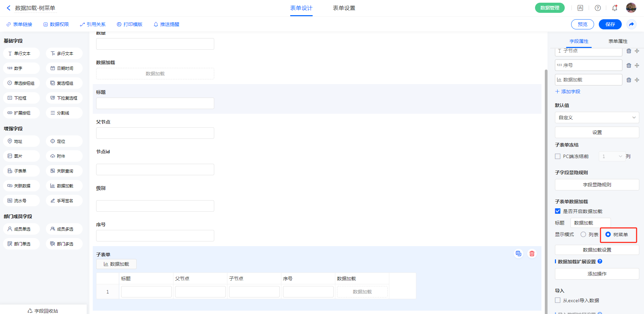Image resolution: width=644 pixels, height=314 pixels.
Task: Copy the 子表单 using duplicate icon
Action: (x=518, y=254)
